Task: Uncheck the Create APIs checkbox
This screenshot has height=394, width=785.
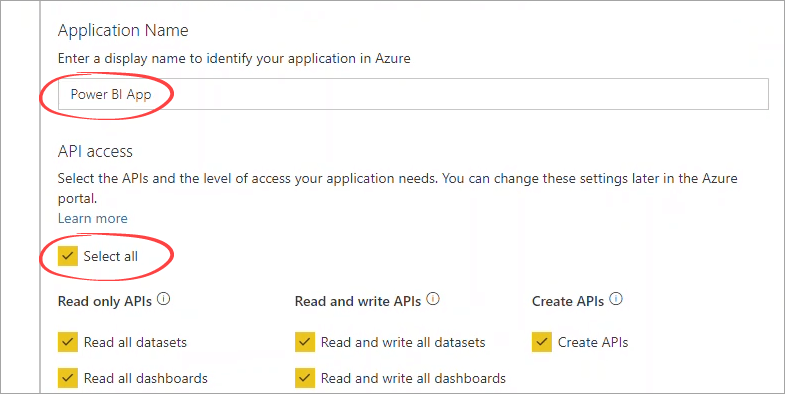Action: pos(542,342)
